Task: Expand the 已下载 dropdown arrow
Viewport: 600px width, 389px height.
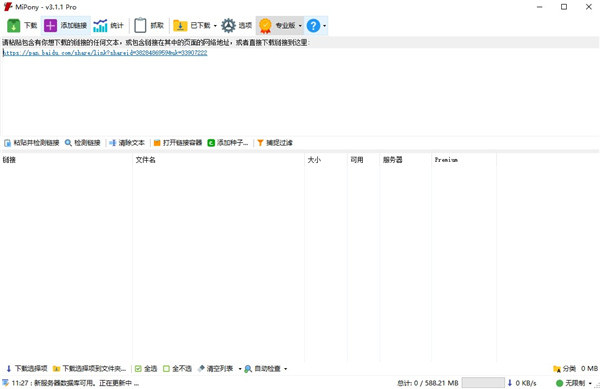Action: click(215, 26)
